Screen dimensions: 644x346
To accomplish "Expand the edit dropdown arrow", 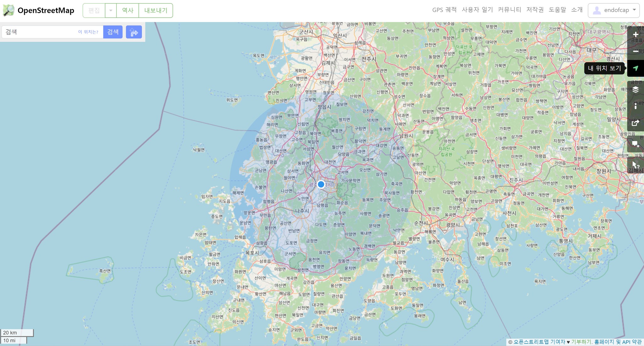I will (111, 10).
